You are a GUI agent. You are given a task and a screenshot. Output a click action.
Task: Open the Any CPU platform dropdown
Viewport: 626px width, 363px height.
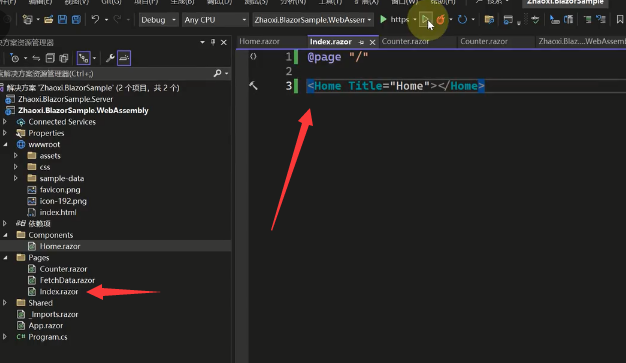pyautogui.click(x=215, y=20)
